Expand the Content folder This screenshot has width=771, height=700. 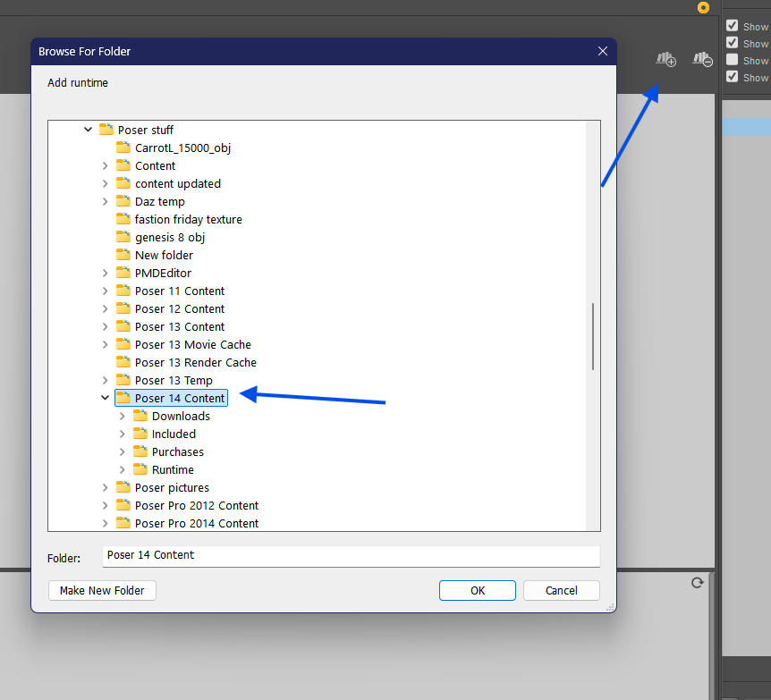pyautogui.click(x=105, y=165)
